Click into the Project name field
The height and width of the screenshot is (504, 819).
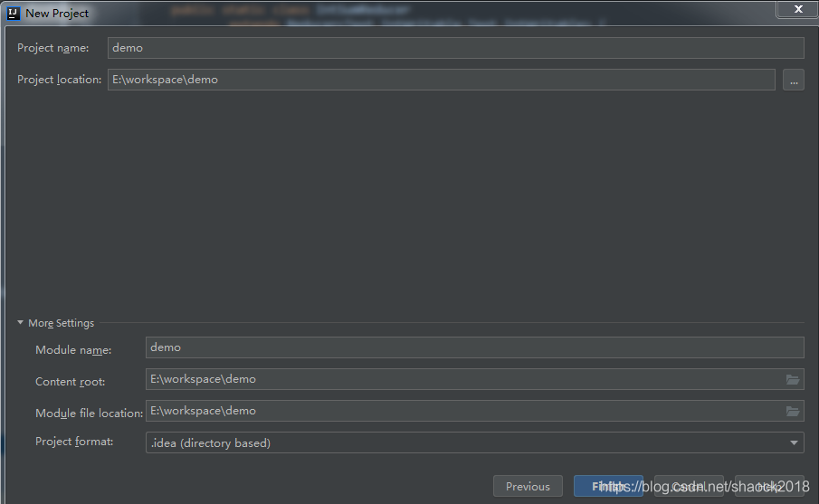[x=456, y=48]
